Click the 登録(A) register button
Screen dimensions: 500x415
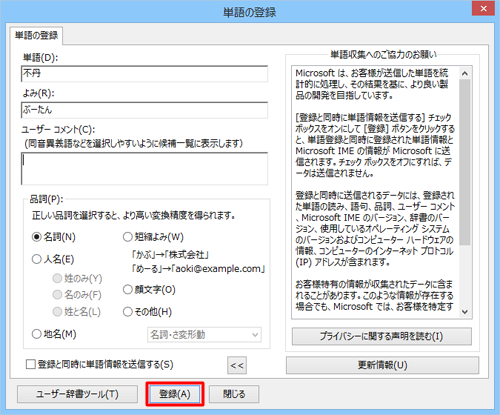[x=175, y=394]
